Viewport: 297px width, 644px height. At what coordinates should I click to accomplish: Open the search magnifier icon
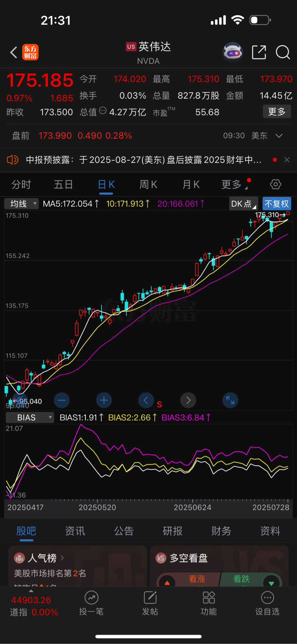283,52
